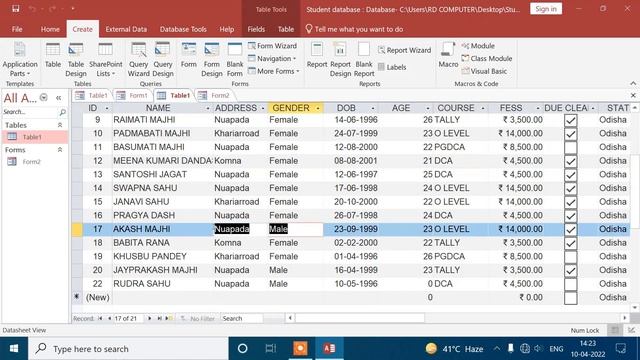This screenshot has width=640, height=360.
Task: Toggle due clear checkbox for JAYPRAKASH MAJHI
Action: tap(571, 270)
